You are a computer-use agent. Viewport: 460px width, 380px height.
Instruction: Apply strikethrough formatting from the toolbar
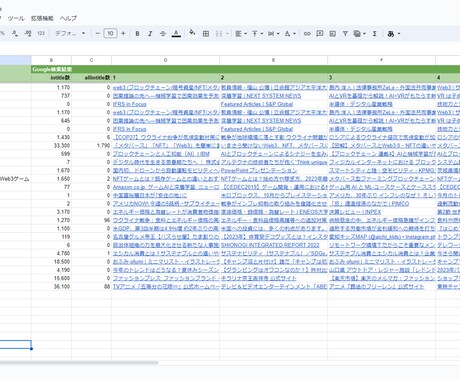pyautogui.click(x=163, y=34)
